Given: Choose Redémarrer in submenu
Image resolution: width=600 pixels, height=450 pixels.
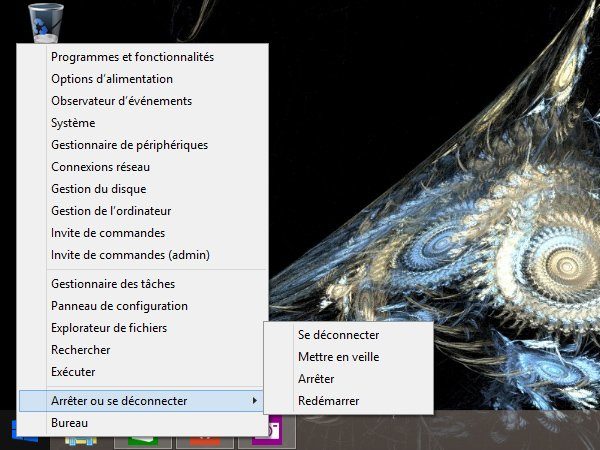Looking at the screenshot, I should [x=349, y=401].
